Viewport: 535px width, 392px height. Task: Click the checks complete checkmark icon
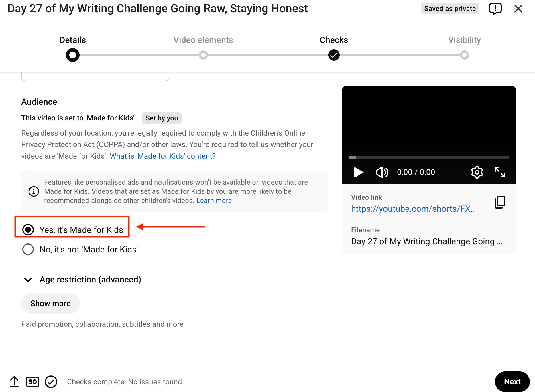pos(51,381)
